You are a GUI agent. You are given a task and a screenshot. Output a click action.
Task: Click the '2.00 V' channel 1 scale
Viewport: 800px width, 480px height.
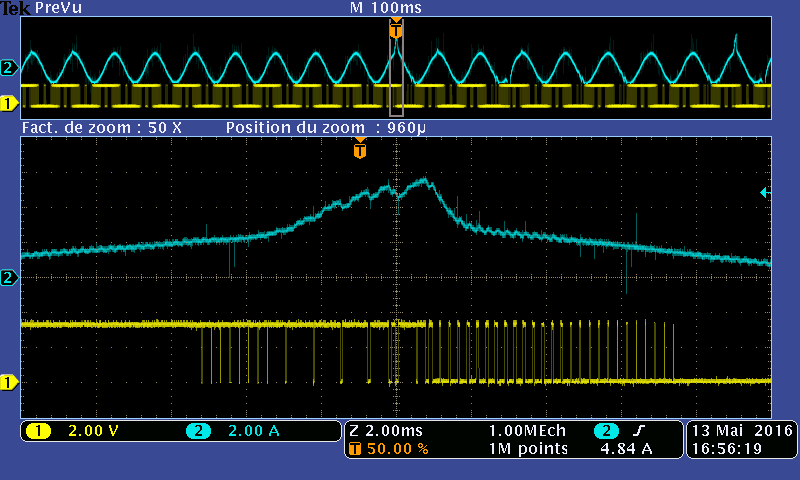tap(93, 431)
